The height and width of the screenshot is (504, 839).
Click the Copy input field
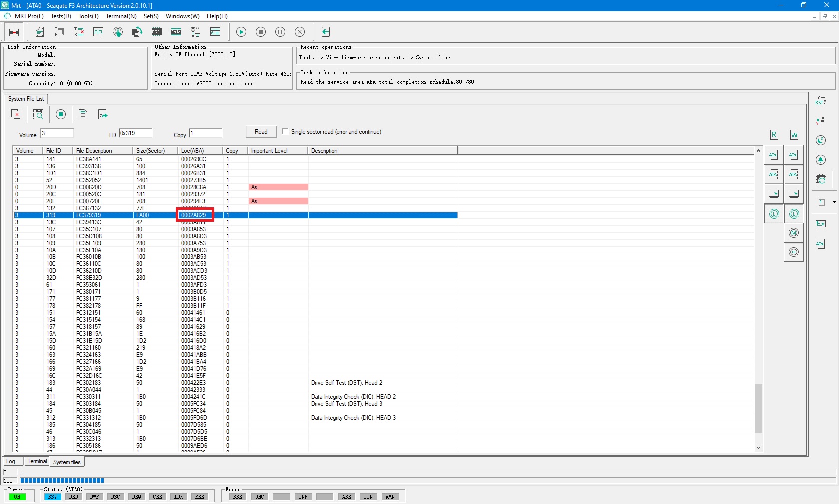tap(205, 133)
